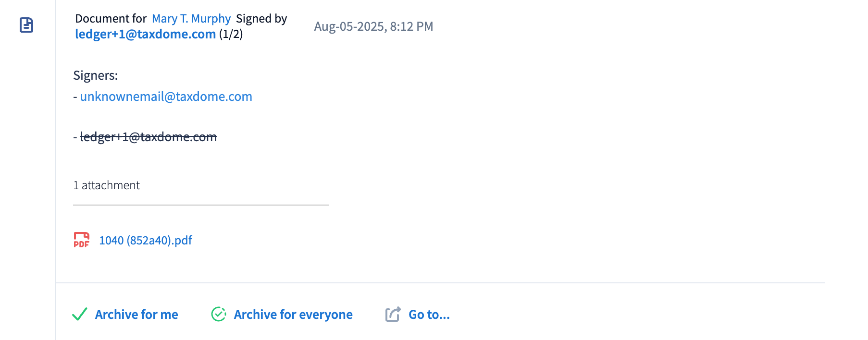The height and width of the screenshot is (340, 868).
Task: Open Mary T. Murphy's account link
Action: (x=191, y=19)
